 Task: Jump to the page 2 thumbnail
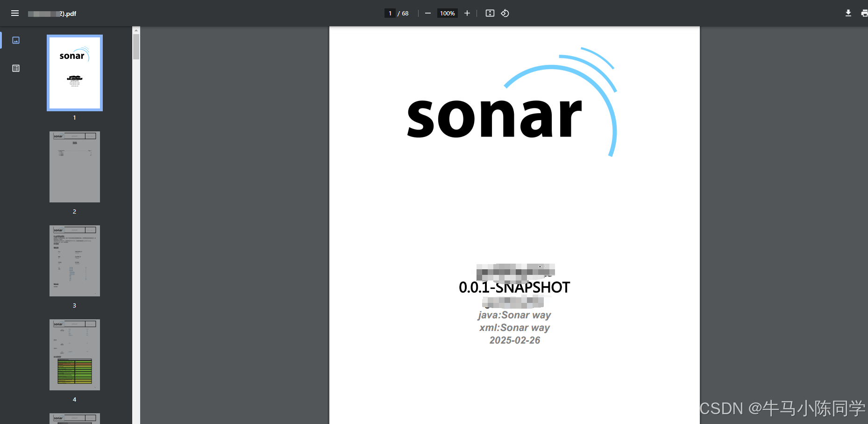tap(75, 167)
